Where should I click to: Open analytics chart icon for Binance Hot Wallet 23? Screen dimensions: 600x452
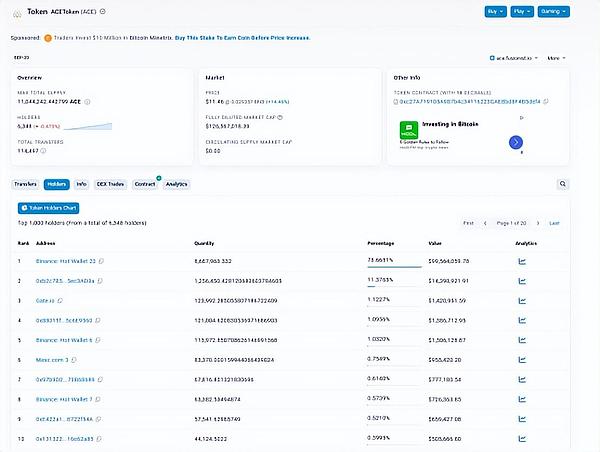coord(522,261)
